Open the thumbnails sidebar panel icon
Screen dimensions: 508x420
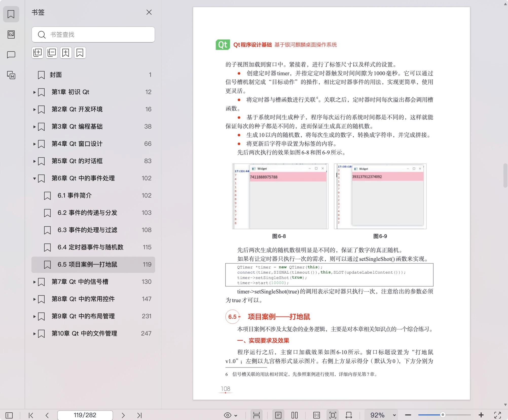point(11,34)
